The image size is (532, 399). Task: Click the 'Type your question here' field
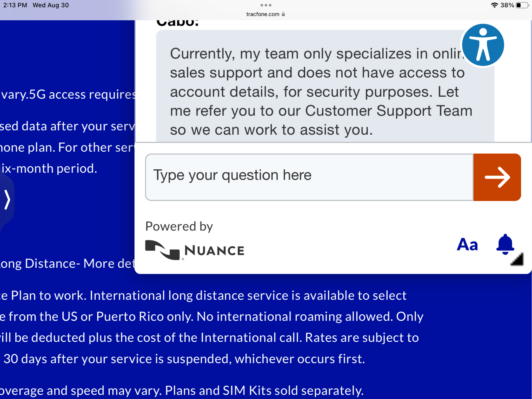pyautogui.click(x=309, y=177)
